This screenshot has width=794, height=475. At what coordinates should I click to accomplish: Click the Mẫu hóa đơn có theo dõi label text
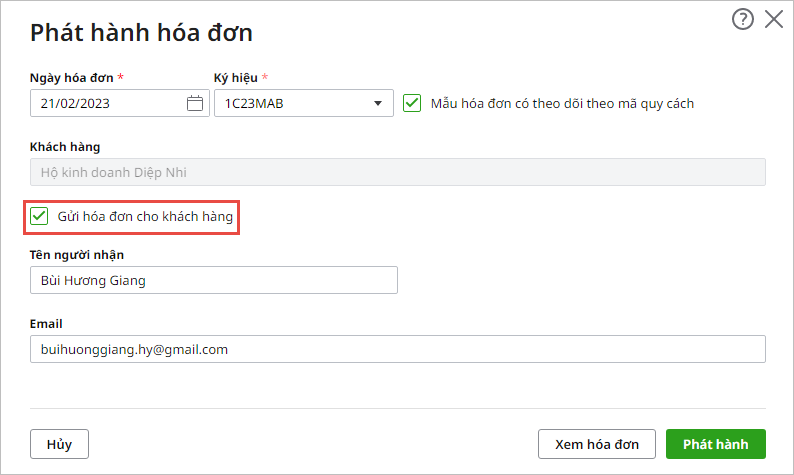[x=562, y=104]
